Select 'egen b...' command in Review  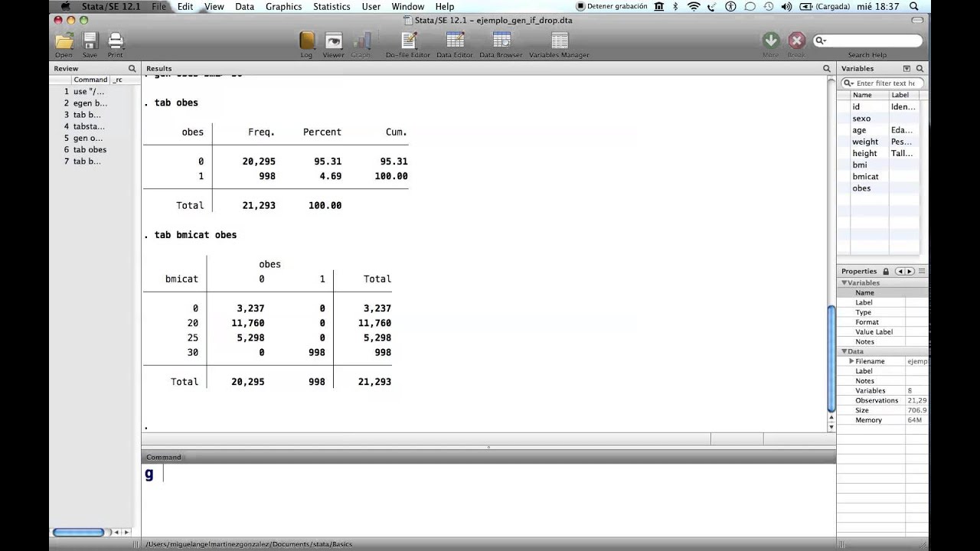90,103
